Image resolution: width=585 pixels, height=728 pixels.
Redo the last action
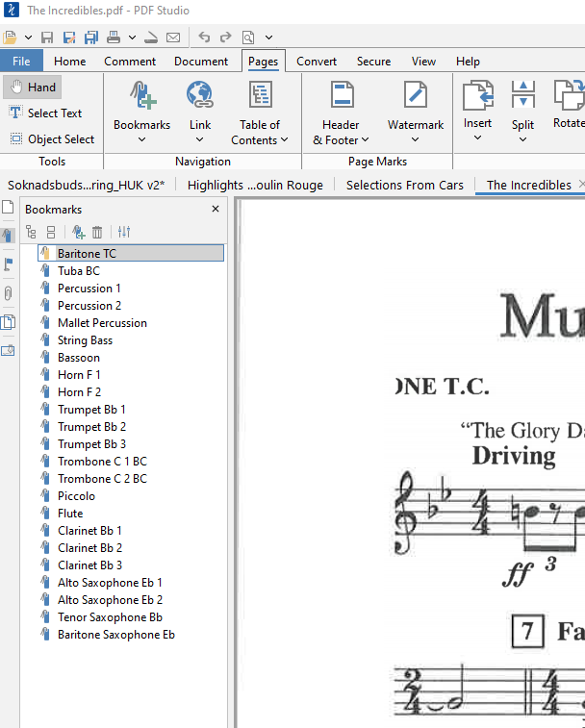[x=226, y=38]
